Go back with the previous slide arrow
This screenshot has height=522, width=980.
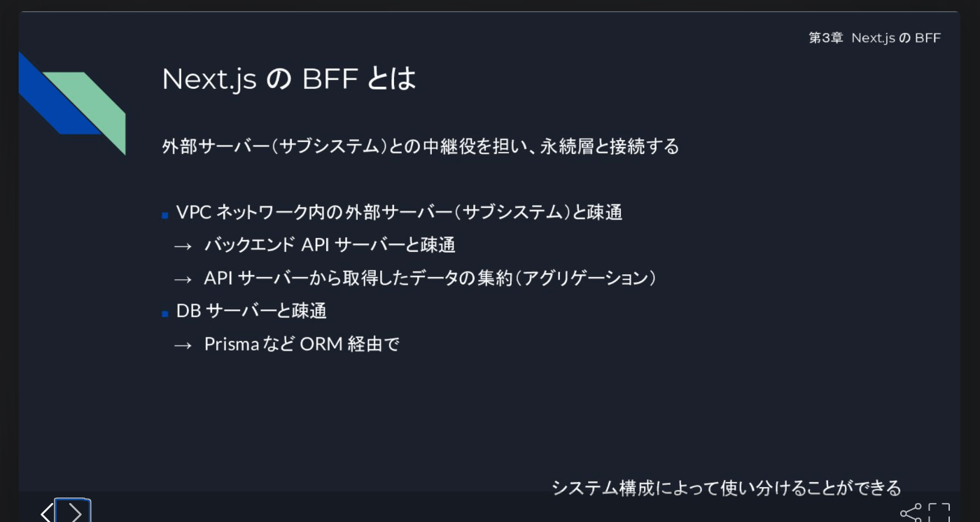[46, 513]
